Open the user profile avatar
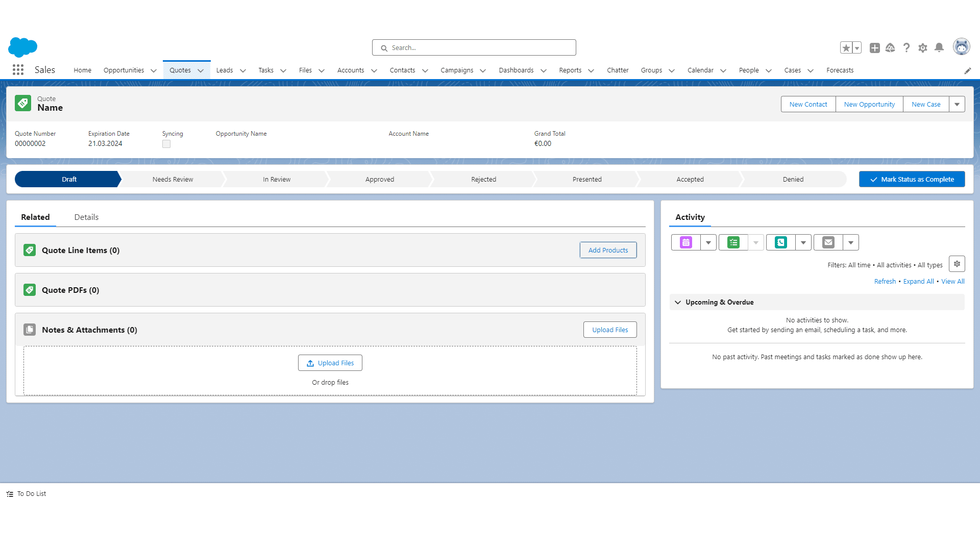 [x=962, y=47]
